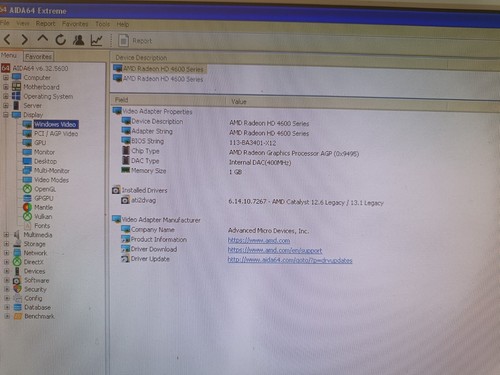The width and height of the screenshot is (500, 375).
Task: Click the forward navigation arrow
Action: [x=24, y=40]
